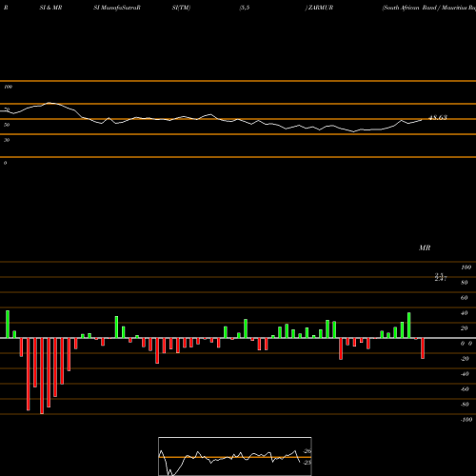Viewport: 476px width, 476px height.
Task: Click the 'MR' panel label
Action: point(425,248)
